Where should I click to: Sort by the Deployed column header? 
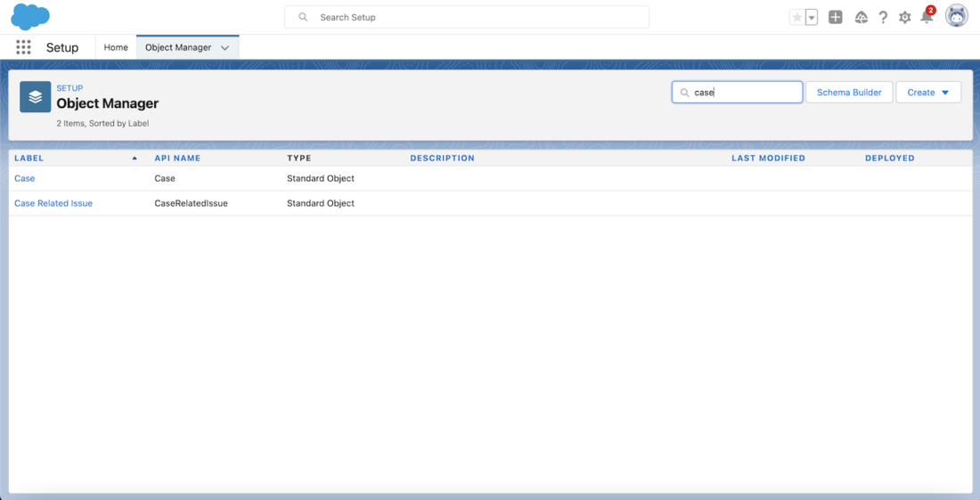889,158
